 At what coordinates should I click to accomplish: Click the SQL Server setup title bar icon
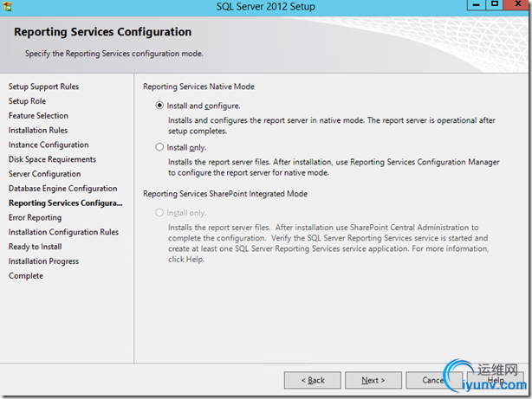pos(7,6)
